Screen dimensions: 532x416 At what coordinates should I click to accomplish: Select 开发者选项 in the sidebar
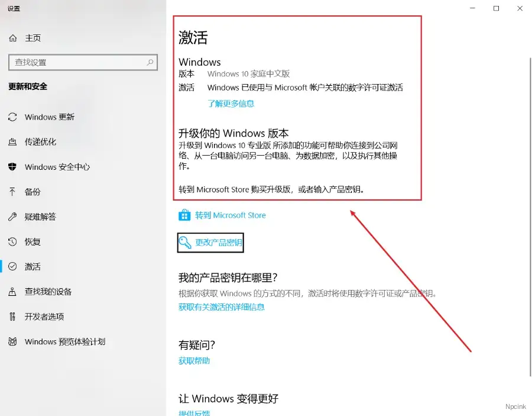click(x=44, y=317)
